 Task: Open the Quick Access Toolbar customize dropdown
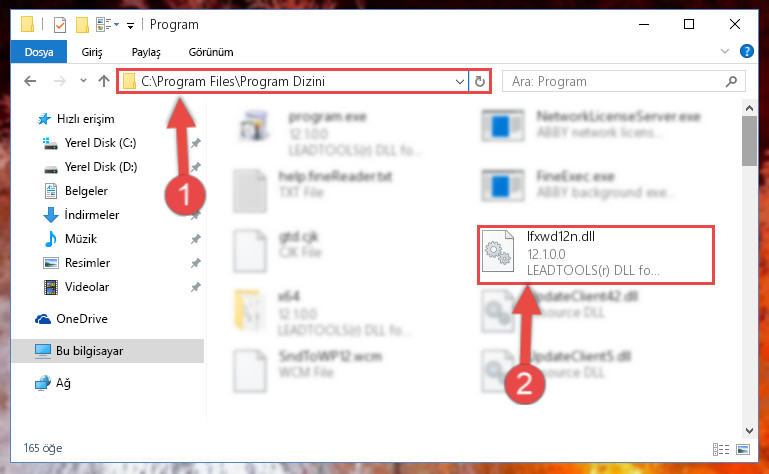pyautogui.click(x=130, y=25)
